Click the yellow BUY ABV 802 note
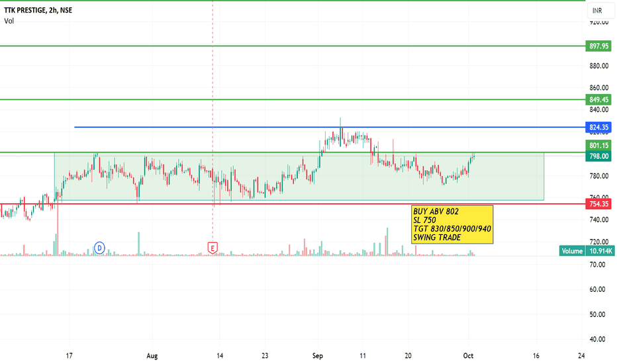This screenshot has height=364, width=617. (452, 224)
